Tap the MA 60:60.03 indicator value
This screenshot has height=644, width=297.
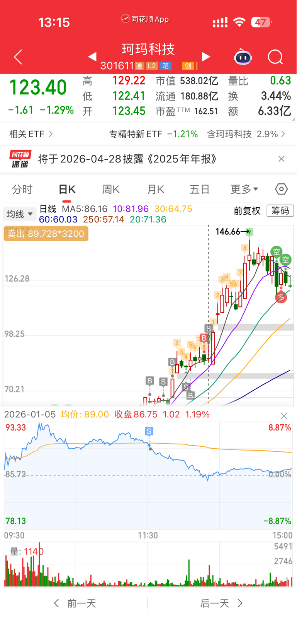pos(58,219)
